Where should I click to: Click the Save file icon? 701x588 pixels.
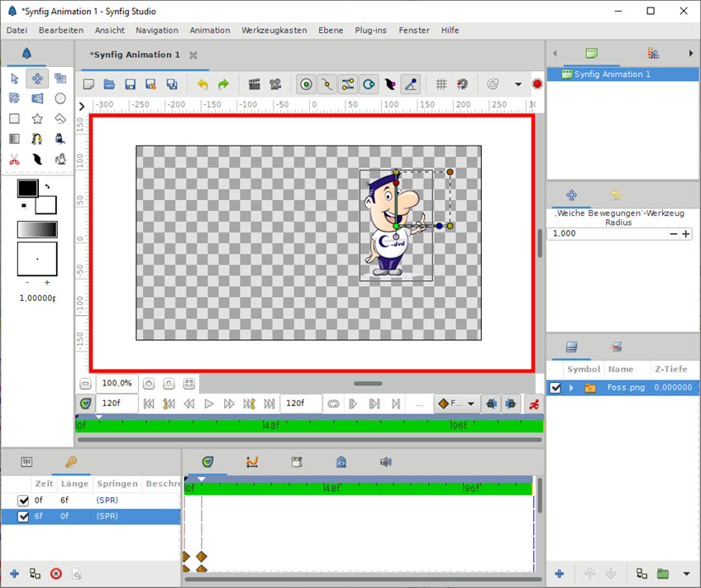click(x=130, y=84)
